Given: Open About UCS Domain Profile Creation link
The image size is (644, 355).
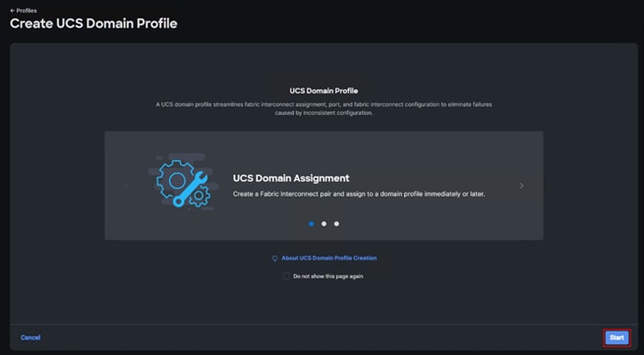Looking at the screenshot, I should coord(329,258).
